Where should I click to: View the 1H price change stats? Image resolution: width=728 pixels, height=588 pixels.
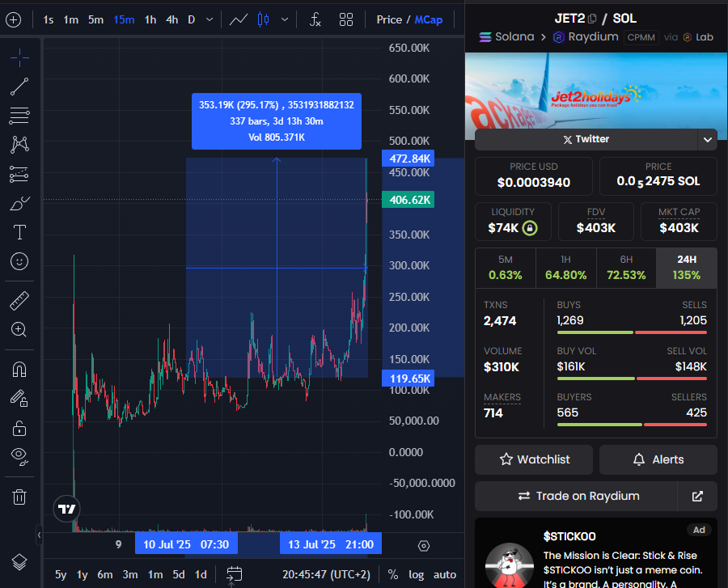[566, 269]
